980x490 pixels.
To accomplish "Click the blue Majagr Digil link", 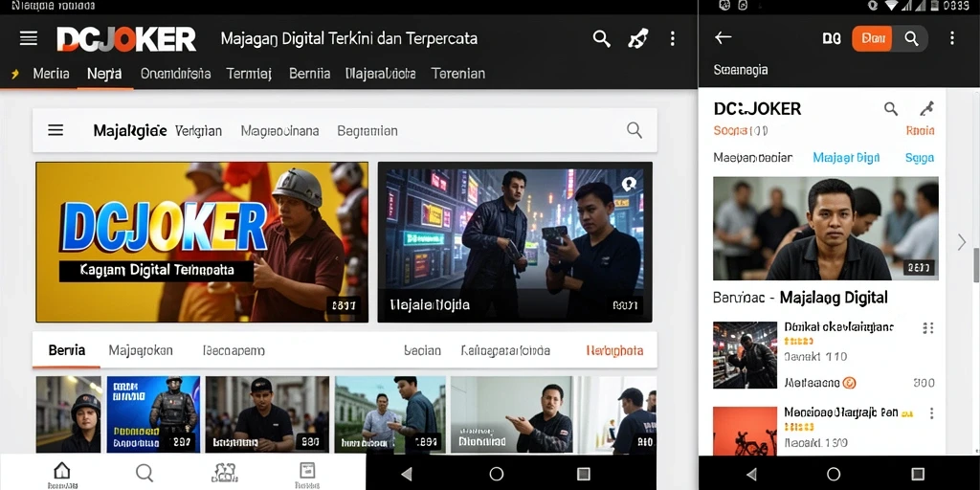I will [x=846, y=158].
